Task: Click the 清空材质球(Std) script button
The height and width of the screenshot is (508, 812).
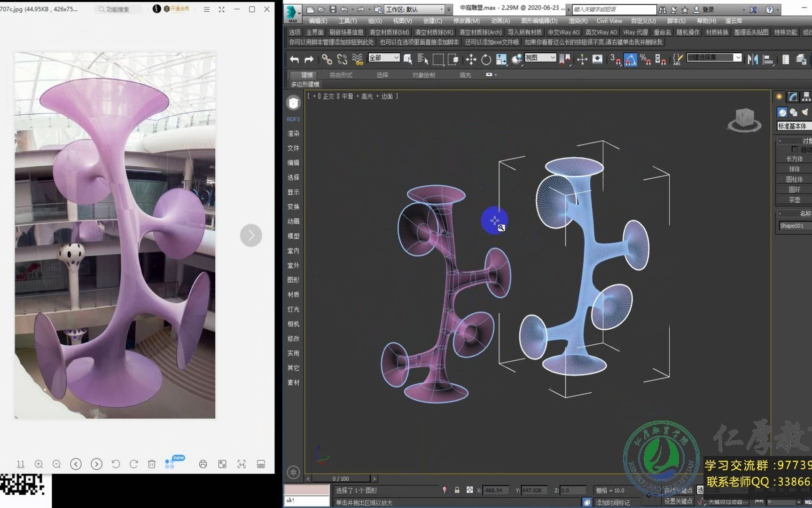Action: coord(389,32)
